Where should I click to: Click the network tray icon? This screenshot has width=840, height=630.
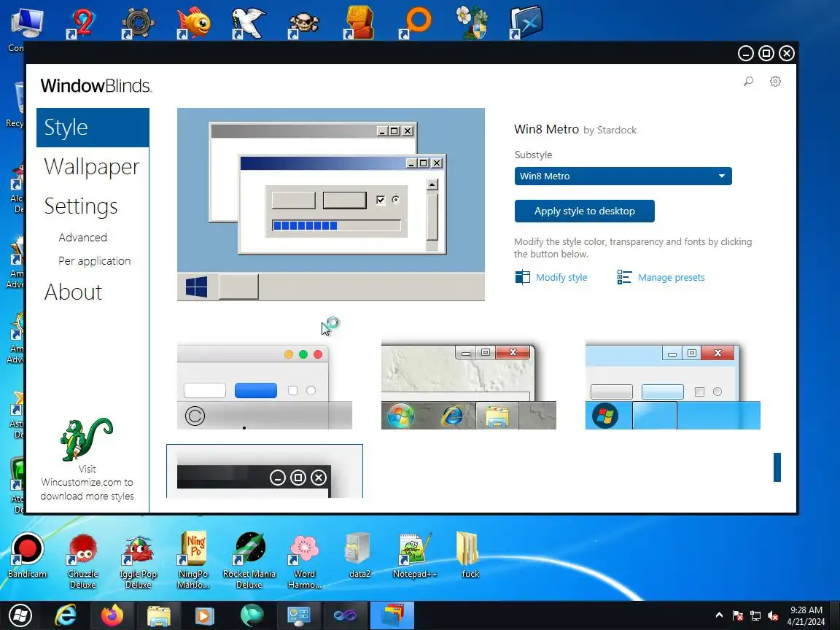pos(755,616)
